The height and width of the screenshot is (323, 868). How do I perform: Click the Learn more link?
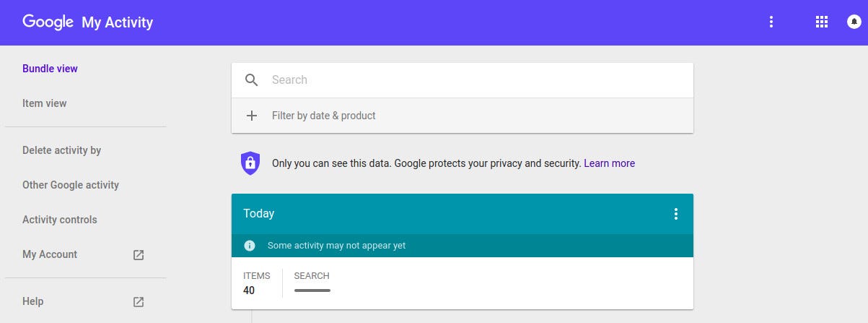click(x=609, y=163)
